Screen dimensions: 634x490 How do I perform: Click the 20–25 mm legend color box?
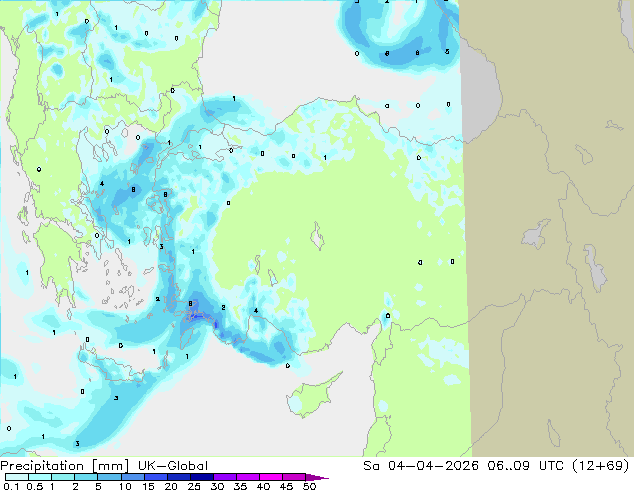coord(178,477)
